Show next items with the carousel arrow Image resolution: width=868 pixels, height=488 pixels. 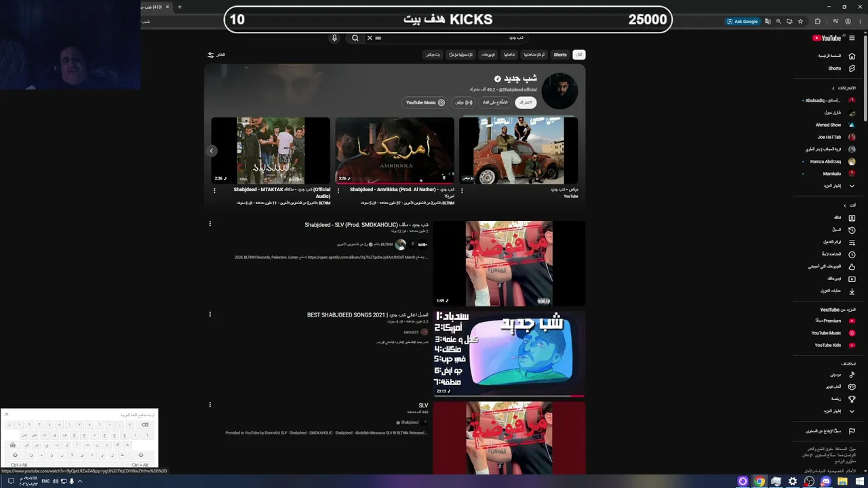(212, 150)
